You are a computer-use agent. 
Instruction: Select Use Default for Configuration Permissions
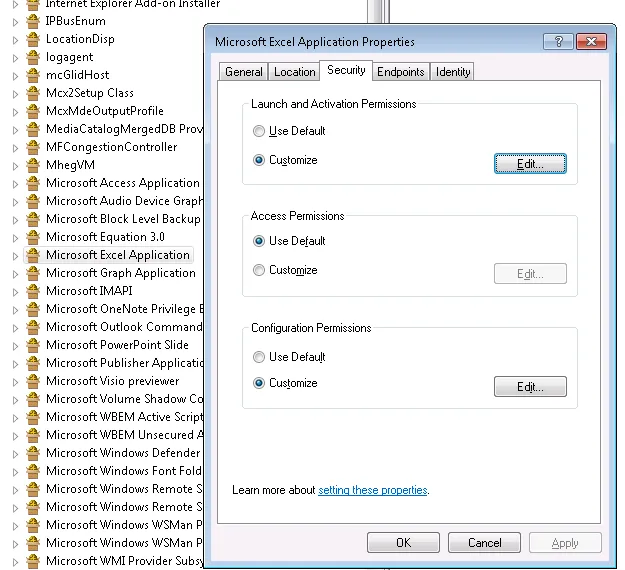[259, 357]
